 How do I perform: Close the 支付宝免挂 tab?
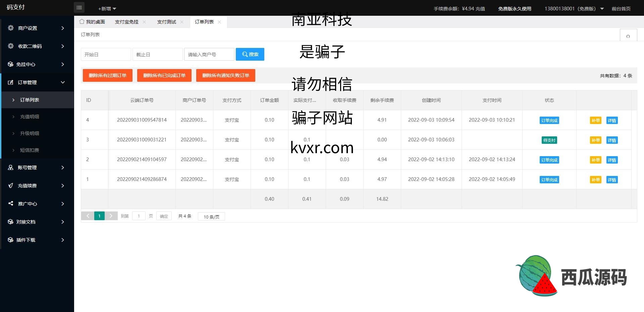(x=144, y=22)
